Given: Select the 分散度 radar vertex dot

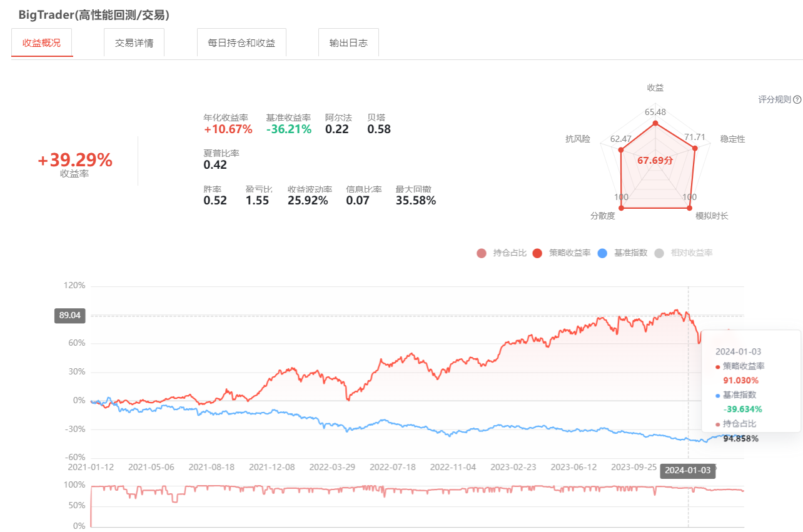Looking at the screenshot, I should coord(621,208).
